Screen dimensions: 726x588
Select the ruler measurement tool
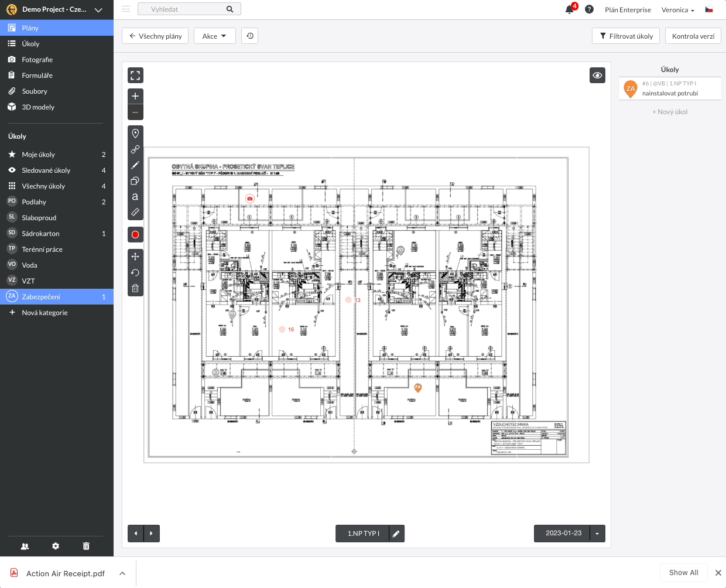click(135, 212)
